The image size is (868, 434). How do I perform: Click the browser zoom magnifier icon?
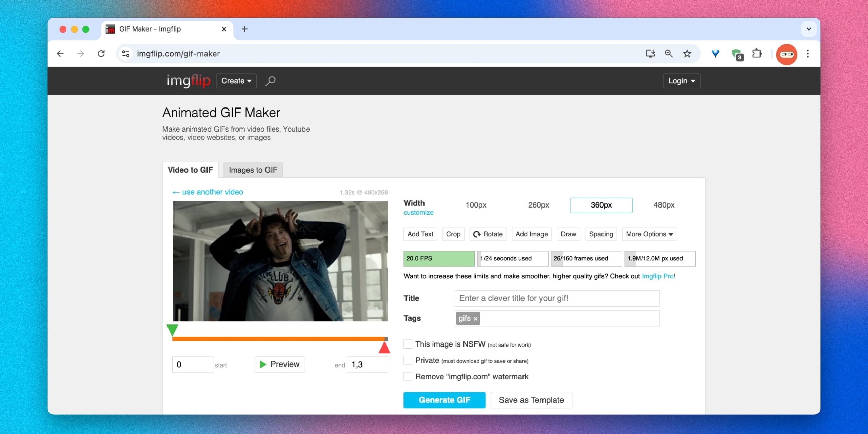click(x=668, y=54)
